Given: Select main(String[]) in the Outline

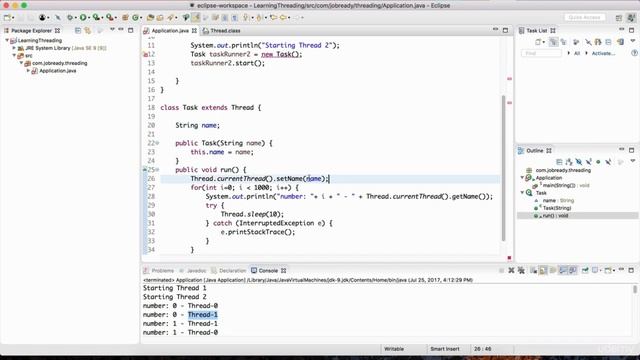Looking at the screenshot, I should pyautogui.click(x=562, y=185).
